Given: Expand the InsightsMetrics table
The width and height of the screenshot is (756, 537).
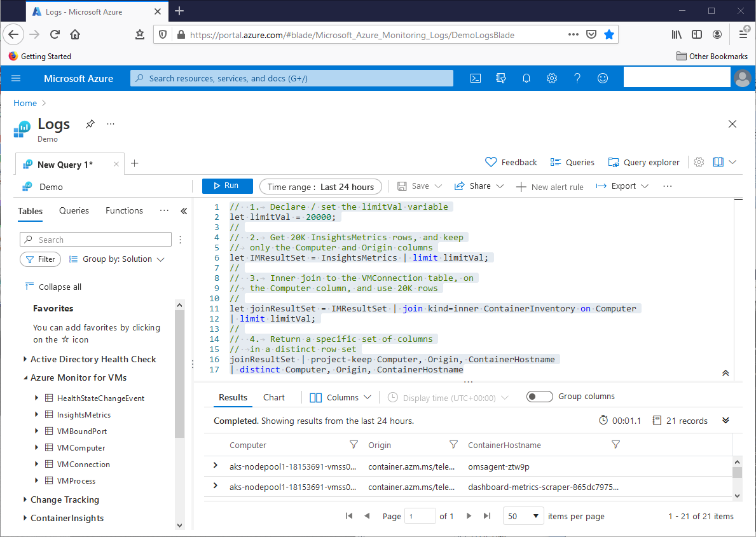Looking at the screenshot, I should (36, 414).
